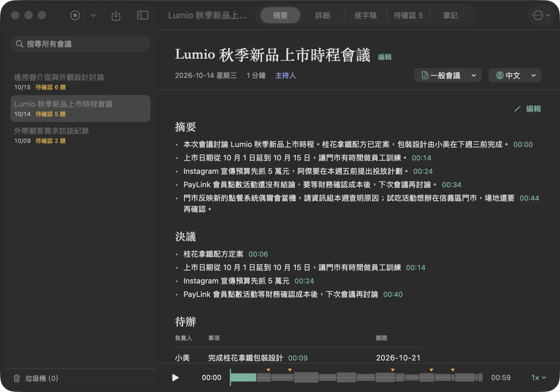Click the import audio file icon
560x392 pixels.
(116, 15)
